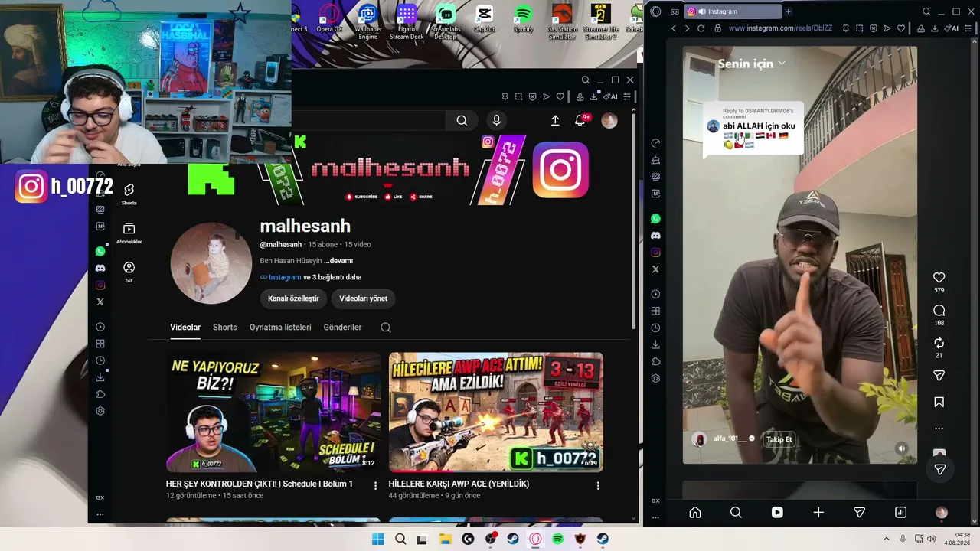Open Instagram direct messages in the bottom bar
Viewport: 980px width, 551px height.
coord(859,513)
